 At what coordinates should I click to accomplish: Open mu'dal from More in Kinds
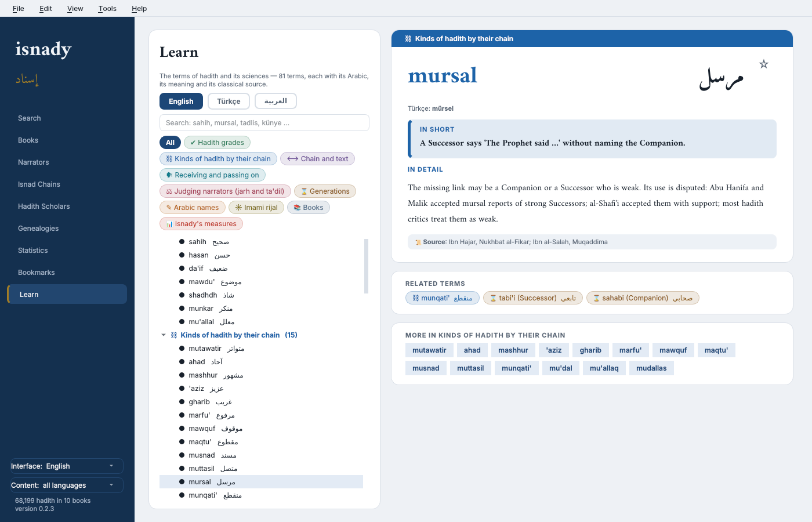561,368
